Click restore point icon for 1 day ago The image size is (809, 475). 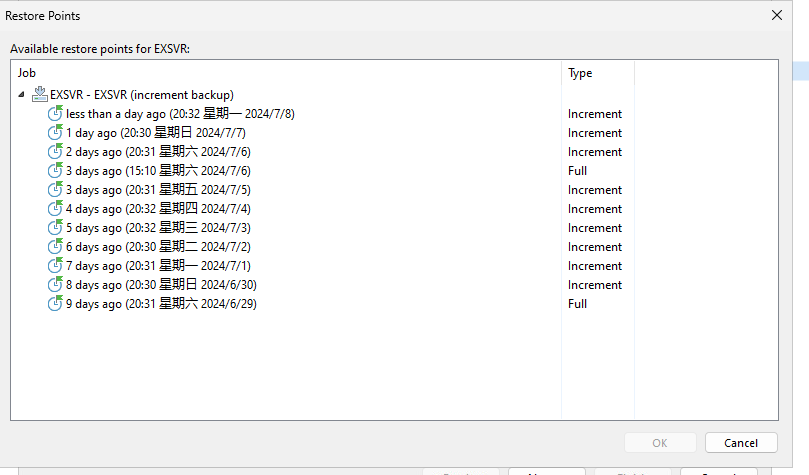[55, 132]
